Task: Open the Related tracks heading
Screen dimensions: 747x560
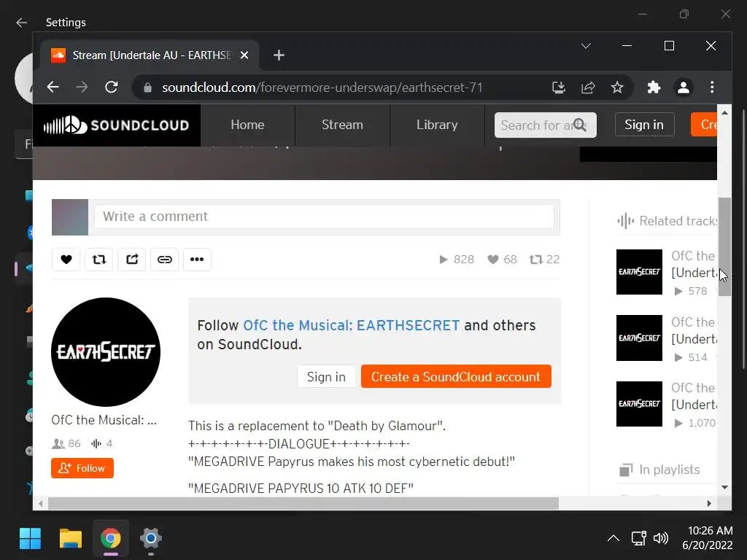Action: click(667, 221)
